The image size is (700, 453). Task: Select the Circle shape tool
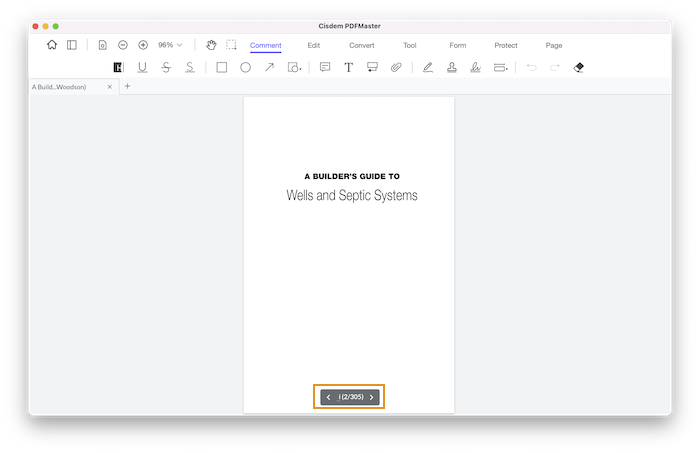pyautogui.click(x=246, y=67)
